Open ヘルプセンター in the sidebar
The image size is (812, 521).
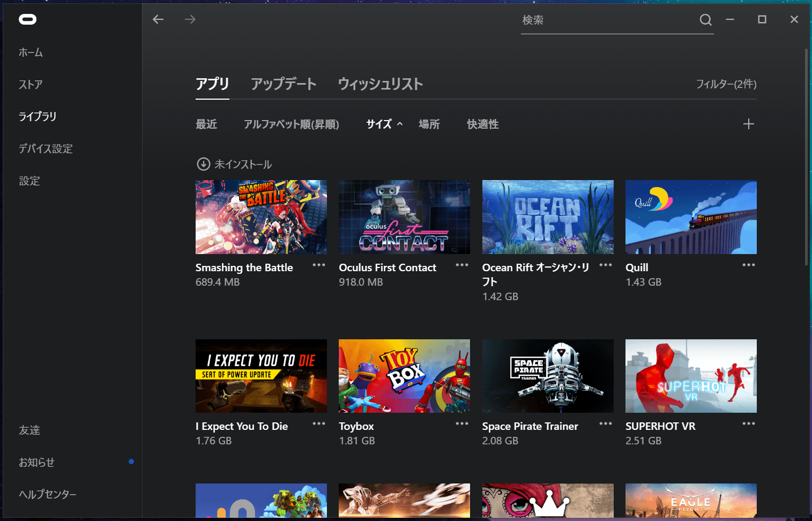[48, 495]
